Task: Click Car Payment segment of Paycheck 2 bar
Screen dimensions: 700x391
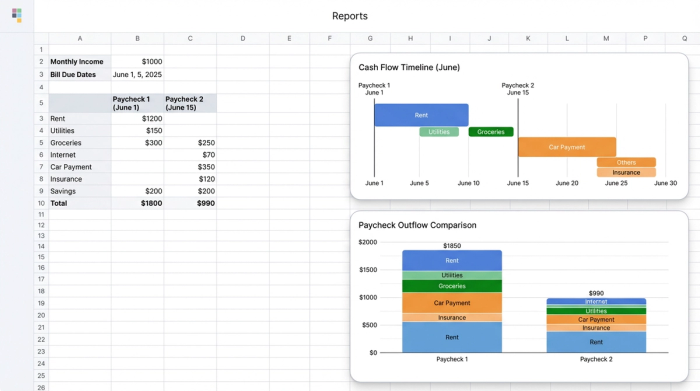Action: pyautogui.click(x=596, y=320)
